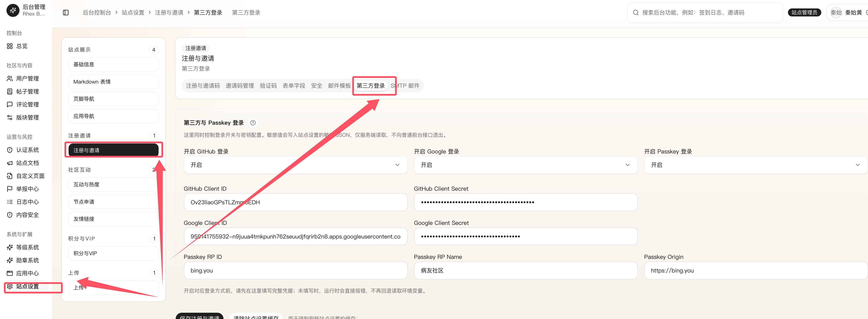
Task: Open 互动与热度 settings item
Action: [x=113, y=184]
